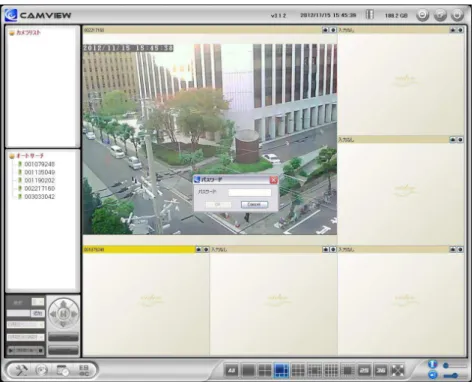The image size is (474, 382).
Task: Select the 25-channel layout button
Action: (x=364, y=370)
